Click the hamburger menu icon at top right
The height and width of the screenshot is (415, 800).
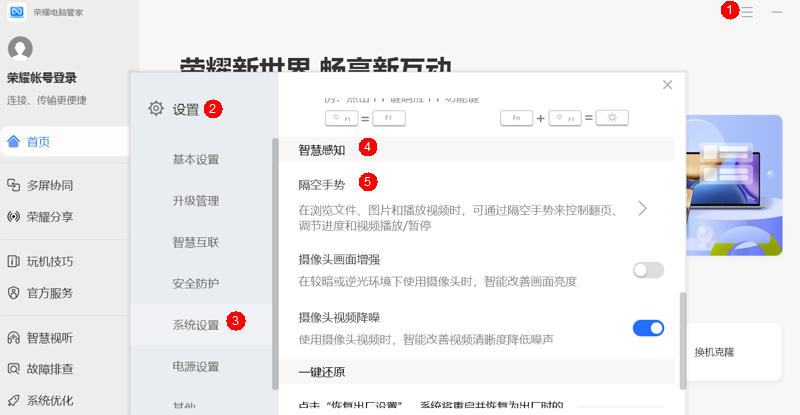point(747,11)
